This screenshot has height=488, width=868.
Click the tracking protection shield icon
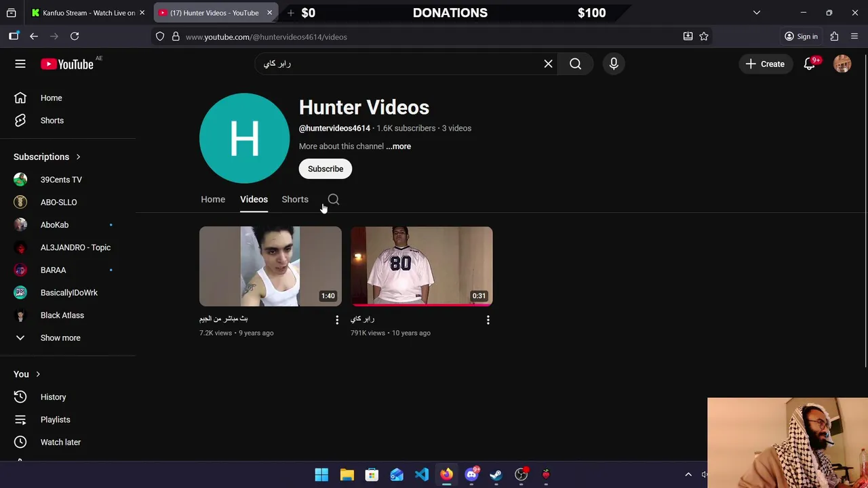point(160,37)
